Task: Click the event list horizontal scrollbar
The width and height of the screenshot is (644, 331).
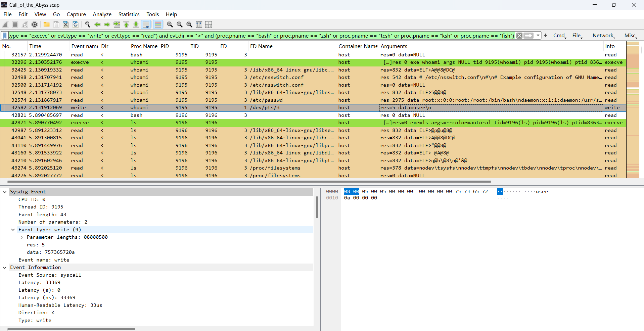Action: tap(249, 182)
